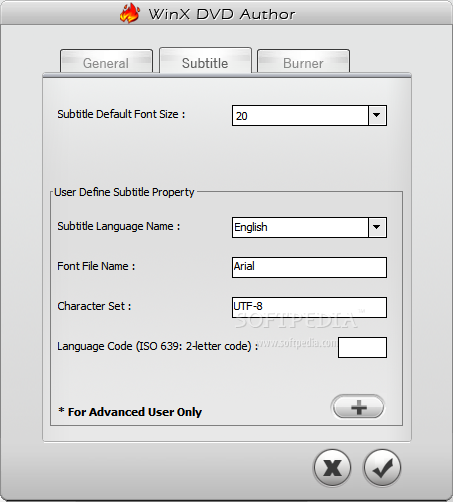This screenshot has height=502, width=453.
Task: Click the For Advanced User Only note
Action: [x=130, y=412]
